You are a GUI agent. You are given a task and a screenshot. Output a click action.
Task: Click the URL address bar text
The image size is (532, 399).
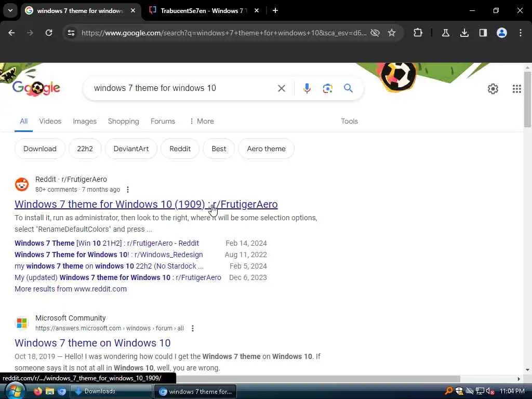[223, 33]
